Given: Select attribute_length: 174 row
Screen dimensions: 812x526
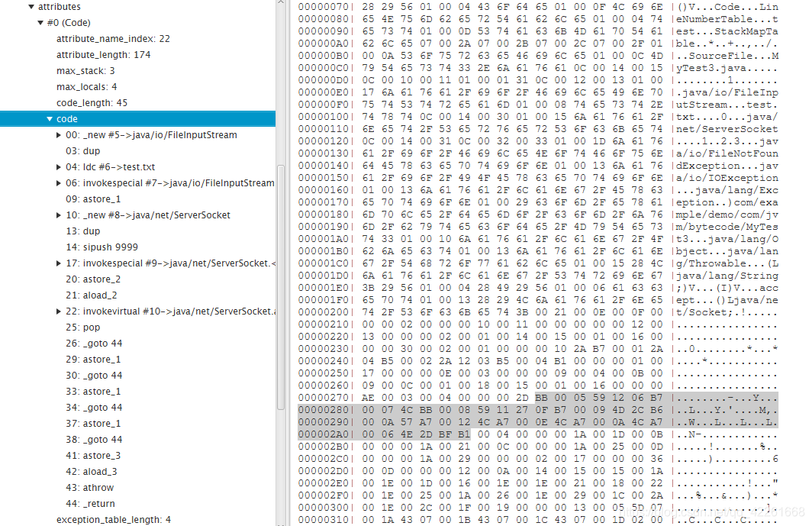Looking at the screenshot, I should (x=104, y=55).
